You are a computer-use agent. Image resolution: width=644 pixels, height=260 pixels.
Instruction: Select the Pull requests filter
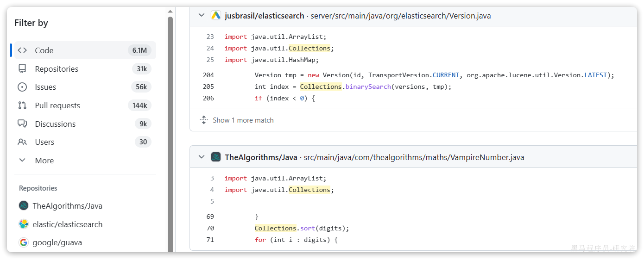[57, 105]
